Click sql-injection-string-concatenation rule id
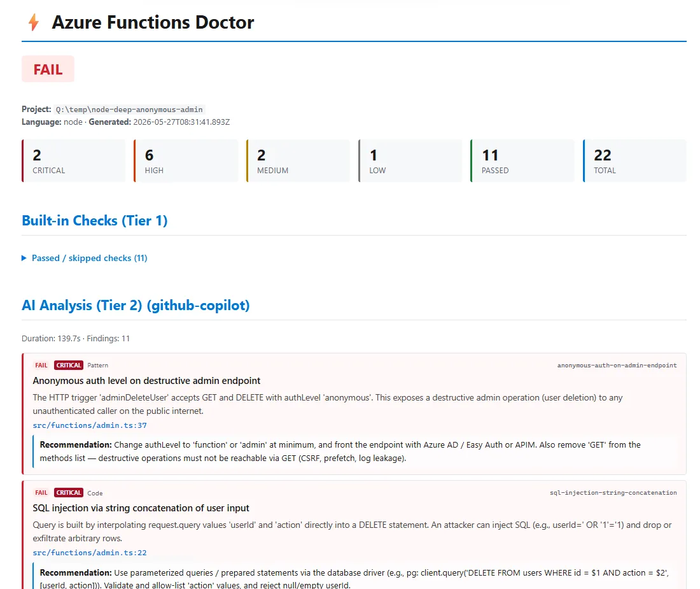 point(613,493)
